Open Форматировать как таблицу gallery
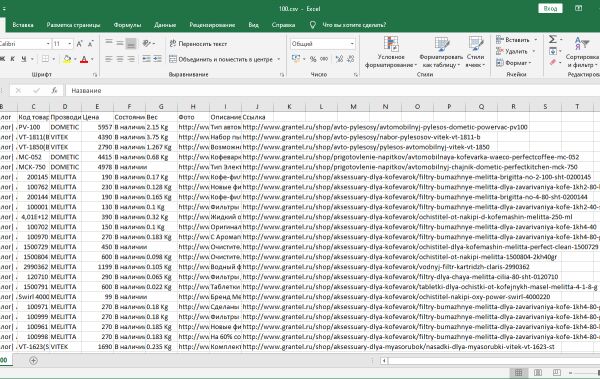The width and height of the screenshot is (600, 379). point(441,52)
